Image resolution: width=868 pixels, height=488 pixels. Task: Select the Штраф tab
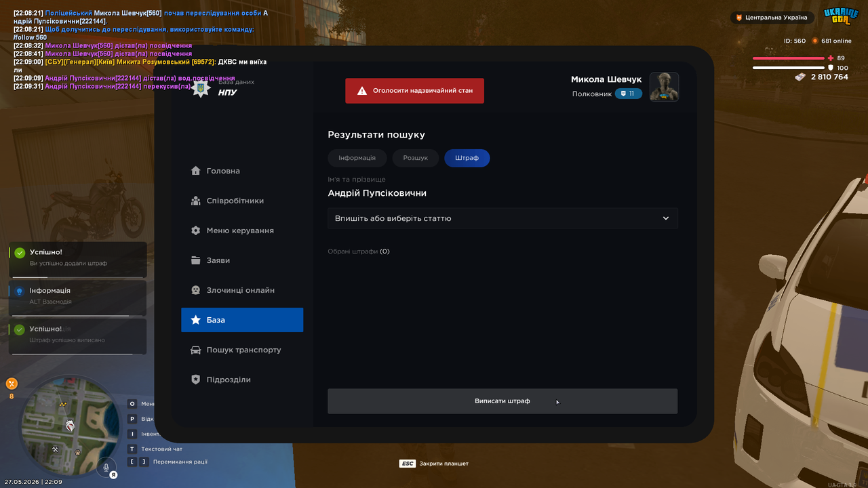coord(467,158)
